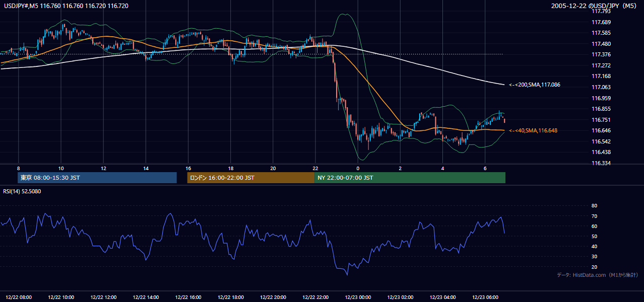The image size is (644, 302).
Task: Click the RSI(14) 52.5080 indicator label
Action: point(22,191)
